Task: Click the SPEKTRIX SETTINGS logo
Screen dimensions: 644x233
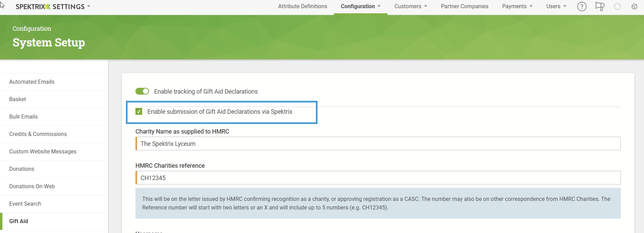Action: [50, 6]
